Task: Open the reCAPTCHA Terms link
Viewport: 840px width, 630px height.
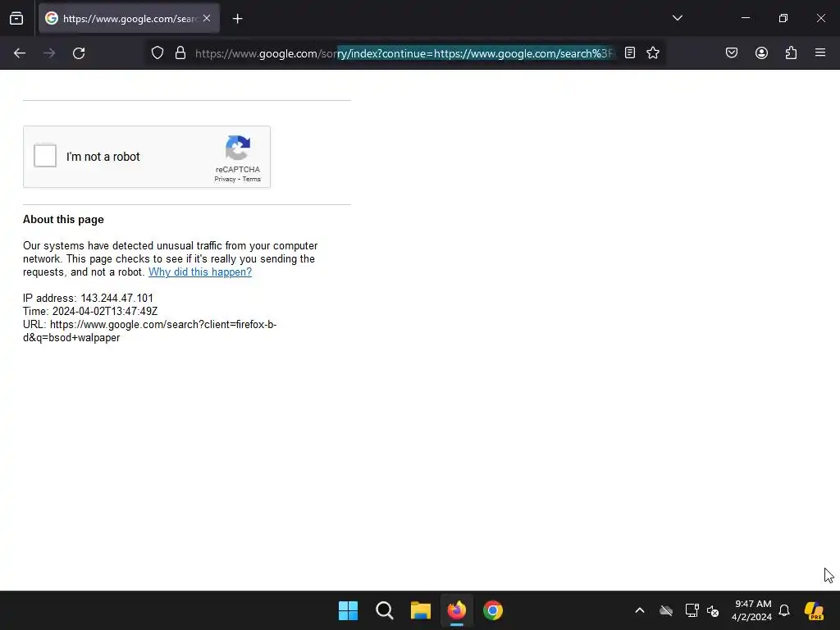Action: [251, 179]
